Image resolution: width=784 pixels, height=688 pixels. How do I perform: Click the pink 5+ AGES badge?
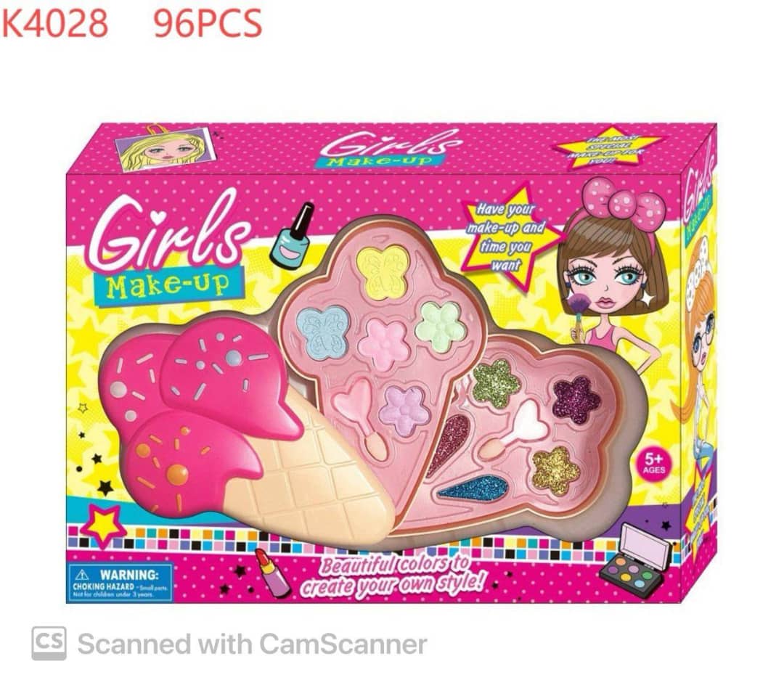tap(653, 464)
